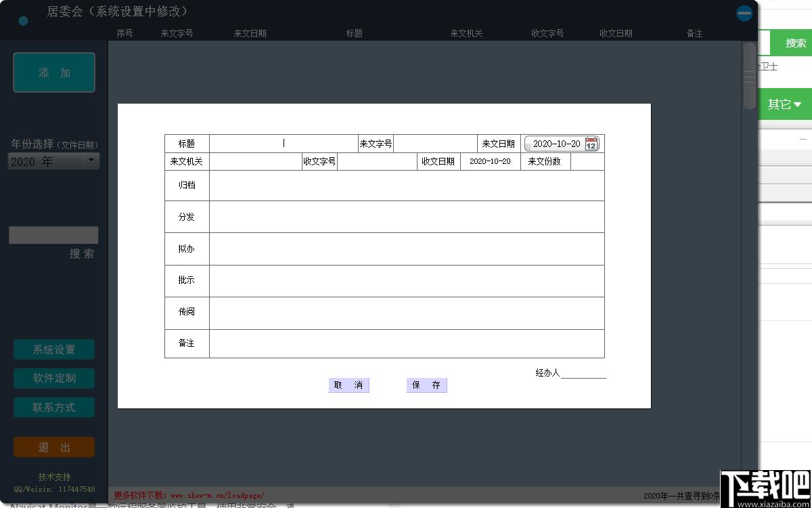Click the 来文机关 column header
The image size is (812, 508).
(467, 33)
